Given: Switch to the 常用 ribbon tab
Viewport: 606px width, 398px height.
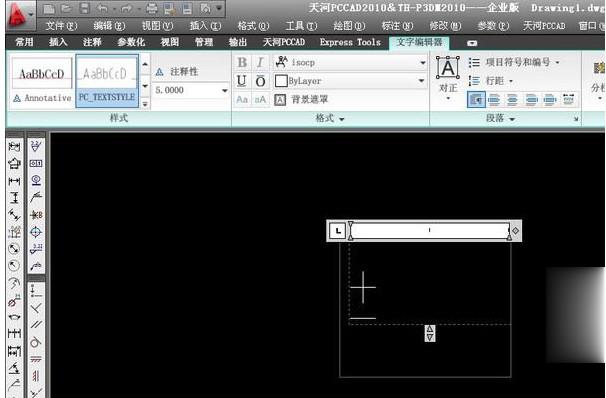Looking at the screenshot, I should click(24, 42).
